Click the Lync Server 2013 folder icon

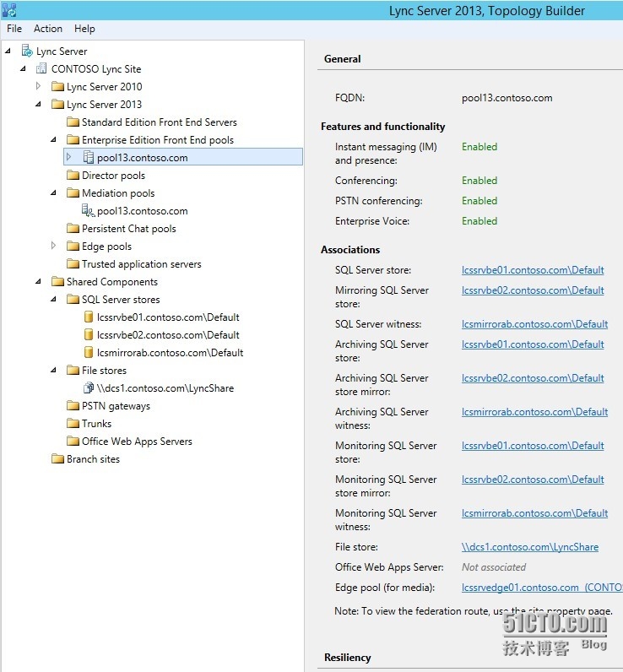tap(57, 104)
